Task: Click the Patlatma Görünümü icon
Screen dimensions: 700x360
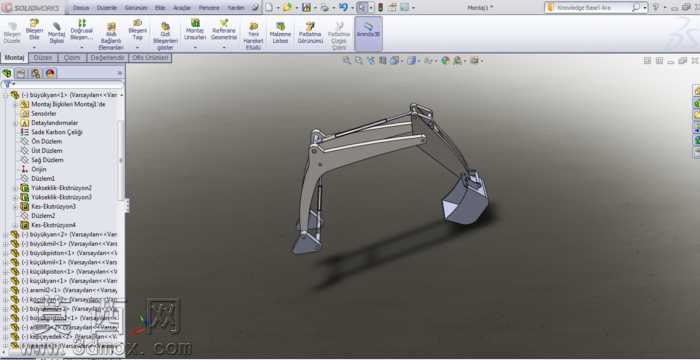Action: 310,27
